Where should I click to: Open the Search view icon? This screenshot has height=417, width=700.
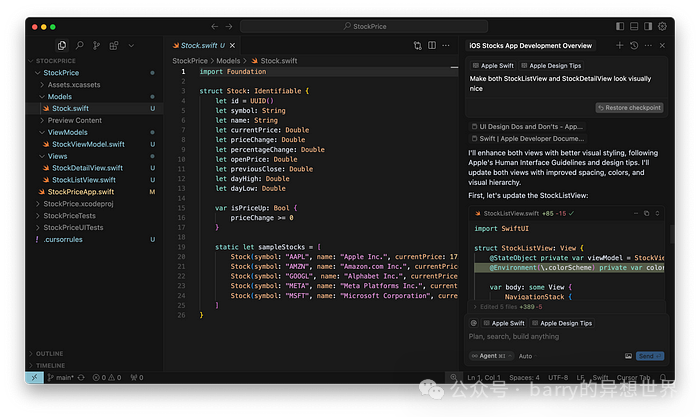(x=79, y=45)
